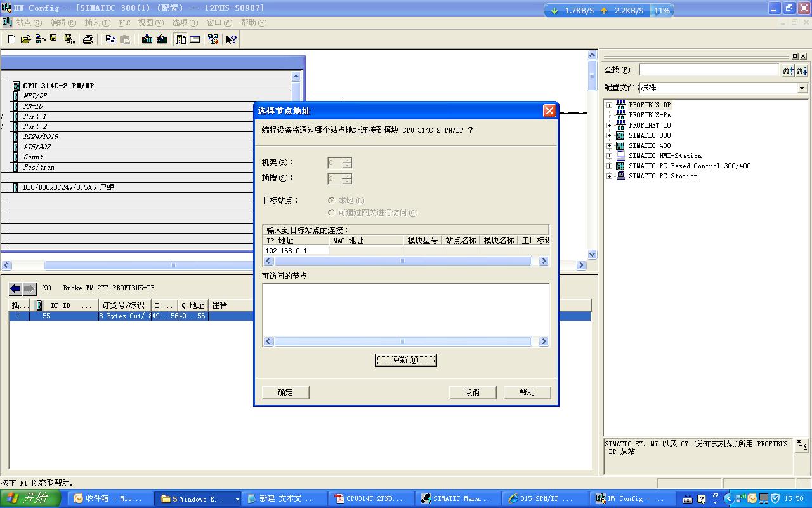Image resolution: width=812 pixels, height=508 pixels.
Task: Click the Windows Start button
Action: pyautogui.click(x=30, y=498)
